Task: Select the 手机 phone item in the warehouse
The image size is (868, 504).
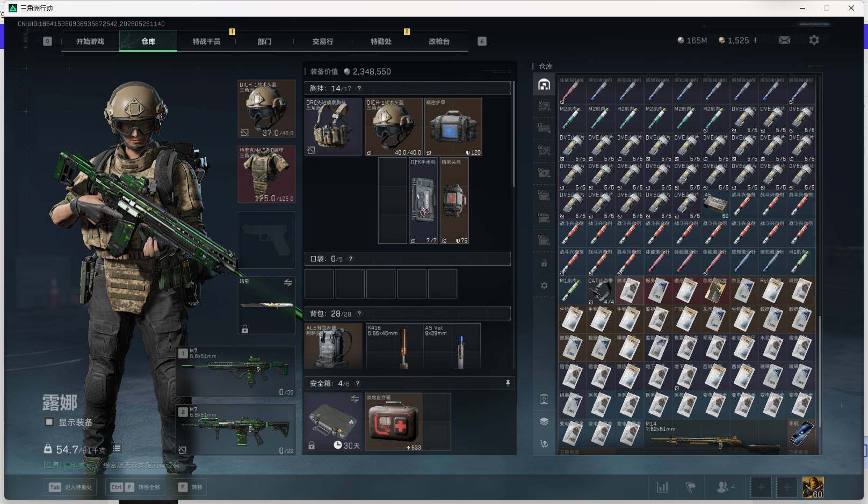Action: [801, 433]
